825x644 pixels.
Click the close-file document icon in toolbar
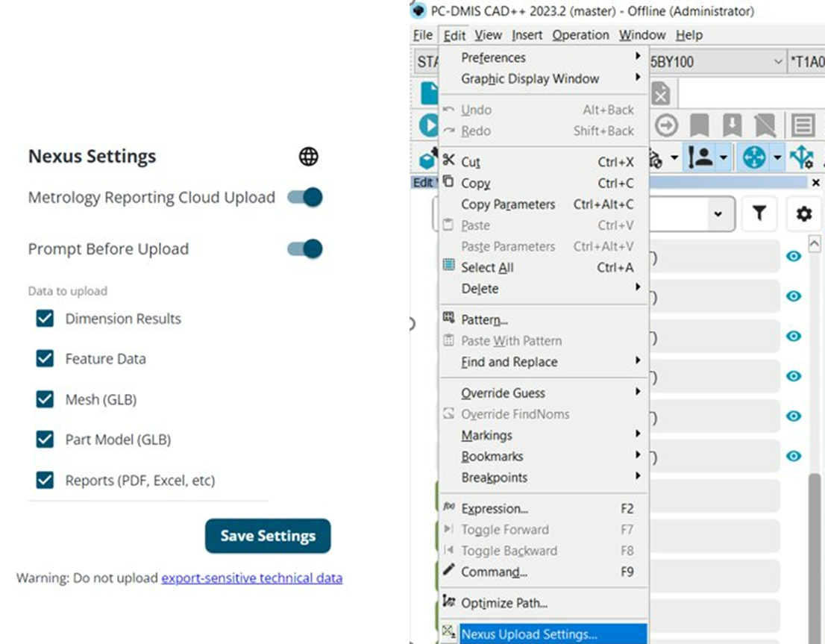[661, 94]
